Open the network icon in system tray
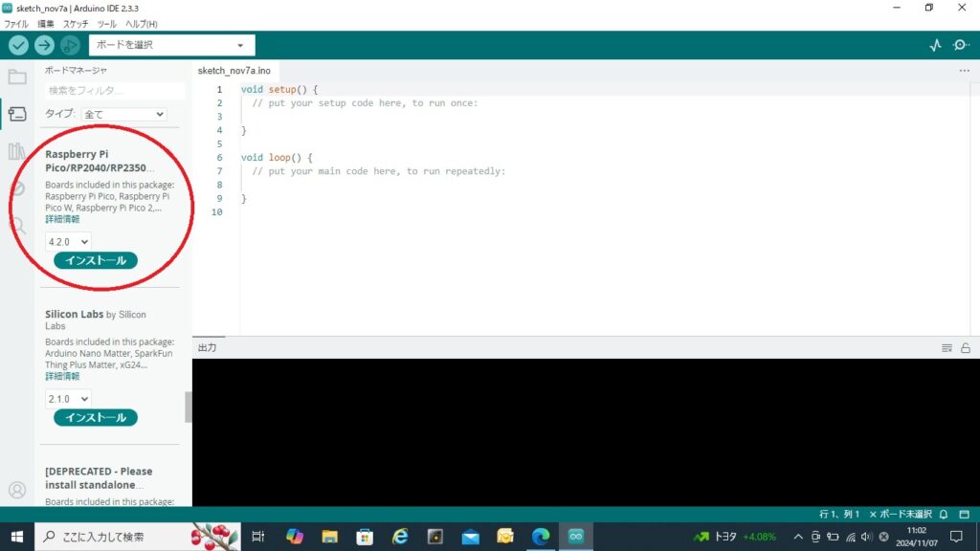The height and width of the screenshot is (551, 980). pyautogui.click(x=850, y=537)
